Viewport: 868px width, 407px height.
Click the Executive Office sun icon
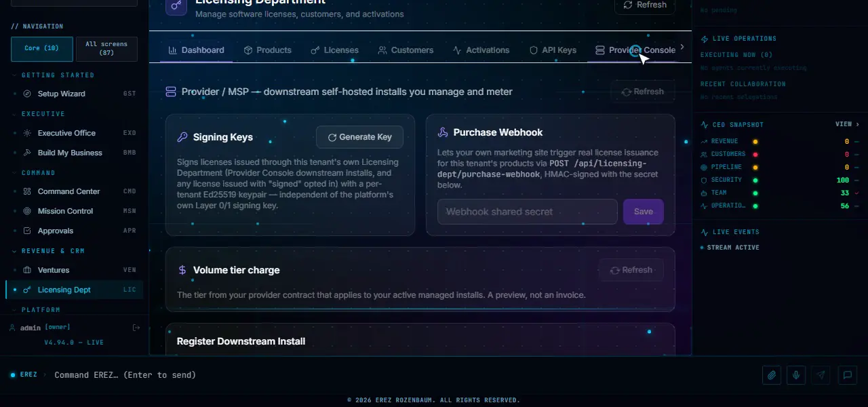(27, 133)
